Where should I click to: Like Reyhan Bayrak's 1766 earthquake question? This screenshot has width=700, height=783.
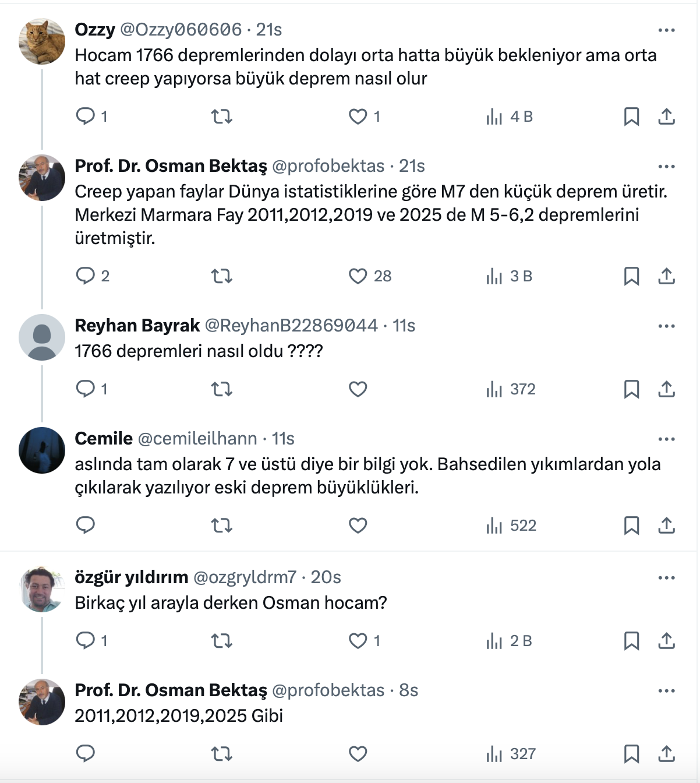358,389
